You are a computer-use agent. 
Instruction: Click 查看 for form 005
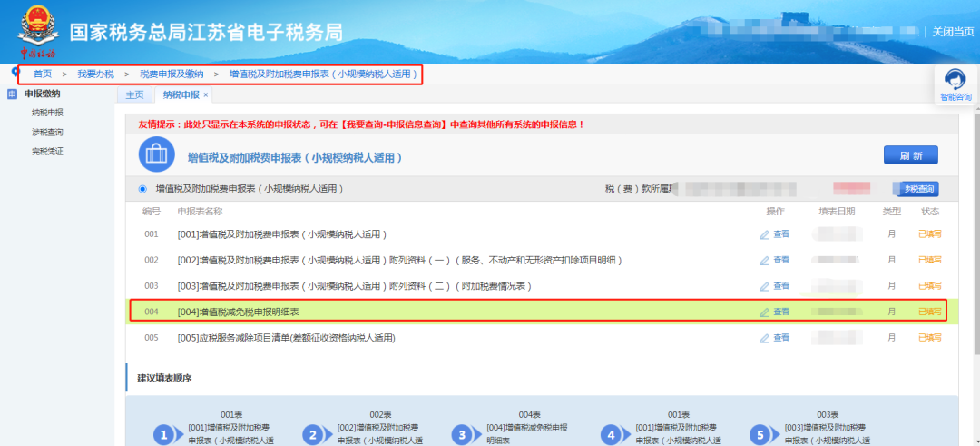coord(781,337)
